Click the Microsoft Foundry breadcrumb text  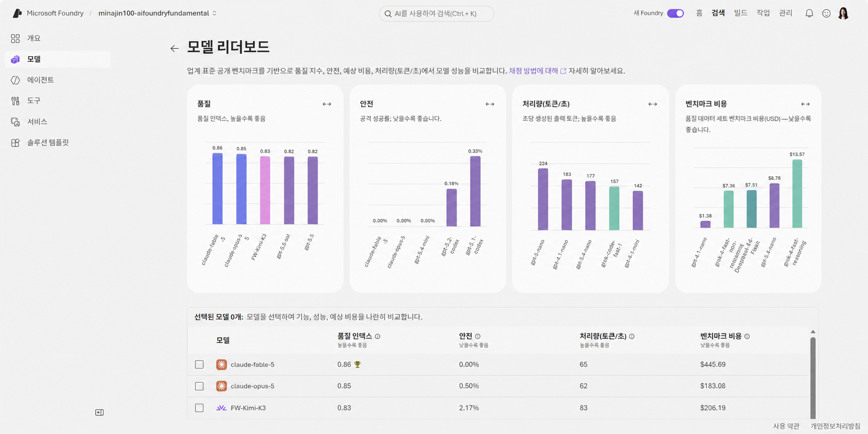pos(55,13)
